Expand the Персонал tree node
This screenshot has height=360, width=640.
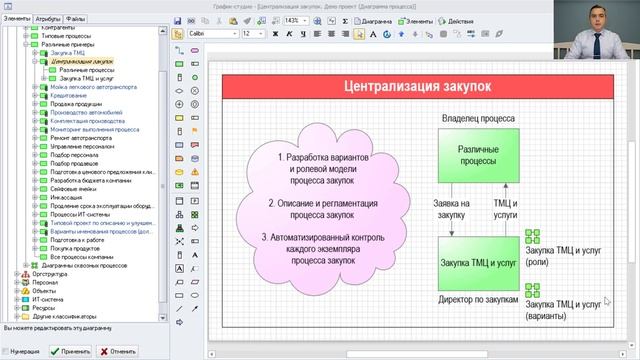tap(17, 283)
